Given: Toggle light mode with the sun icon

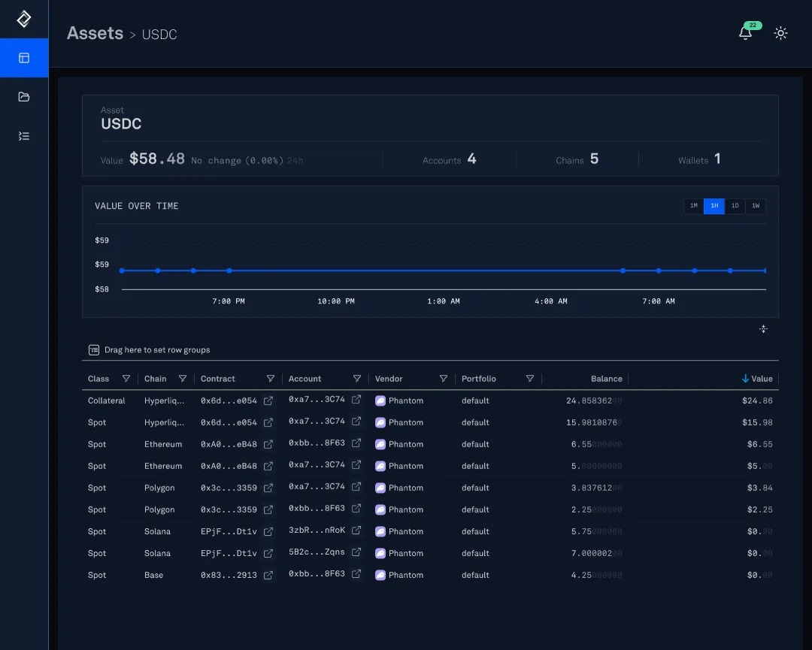Looking at the screenshot, I should 780,33.
